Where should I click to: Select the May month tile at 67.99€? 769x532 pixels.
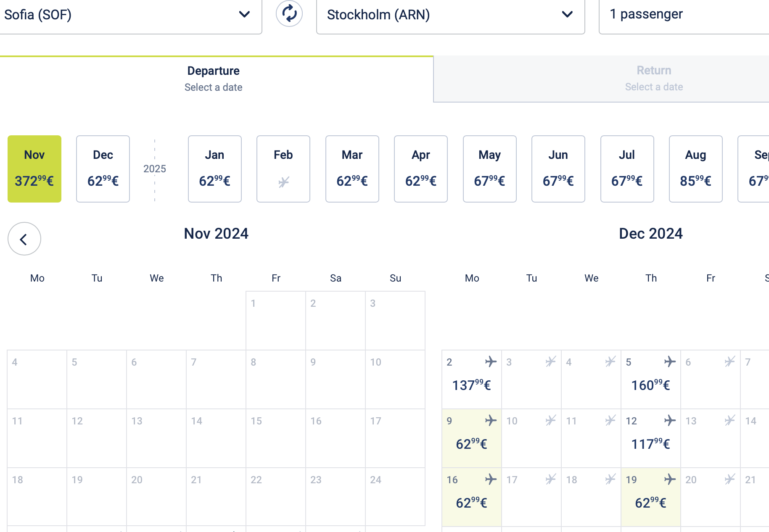(489, 169)
